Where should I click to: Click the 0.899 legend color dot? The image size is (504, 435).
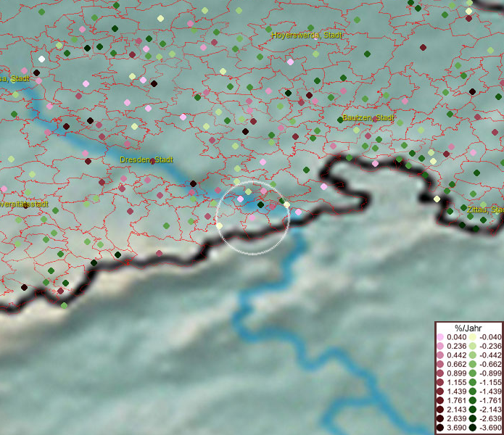pos(440,373)
